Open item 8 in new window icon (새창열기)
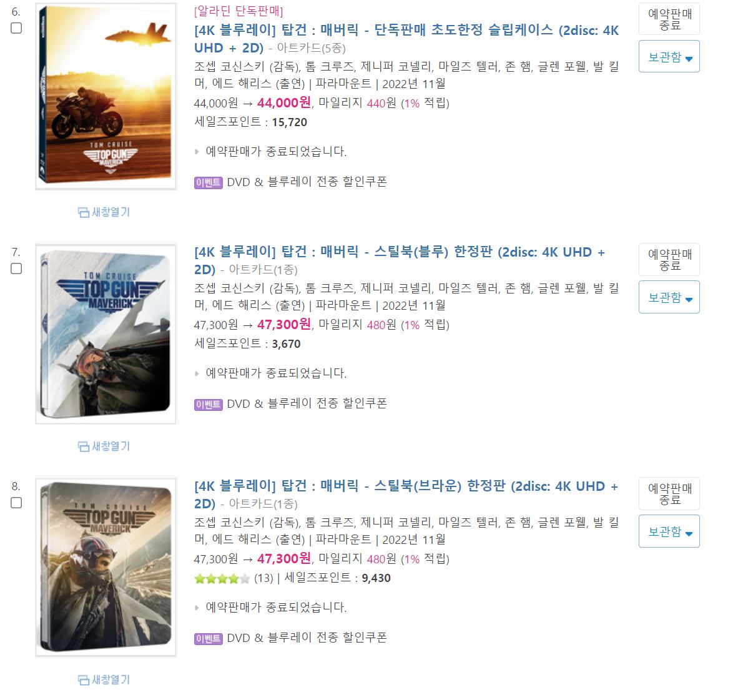This screenshot has height=700, width=743. pyautogui.click(x=104, y=679)
